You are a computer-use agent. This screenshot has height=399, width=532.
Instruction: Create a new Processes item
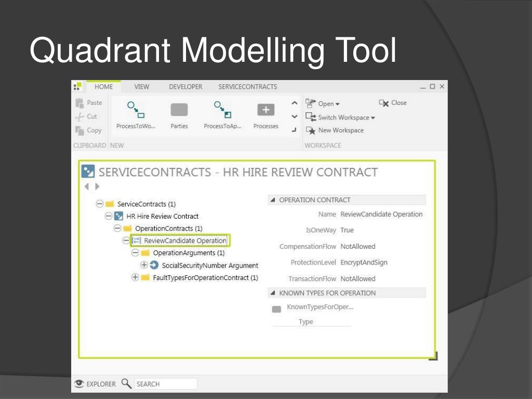265,115
